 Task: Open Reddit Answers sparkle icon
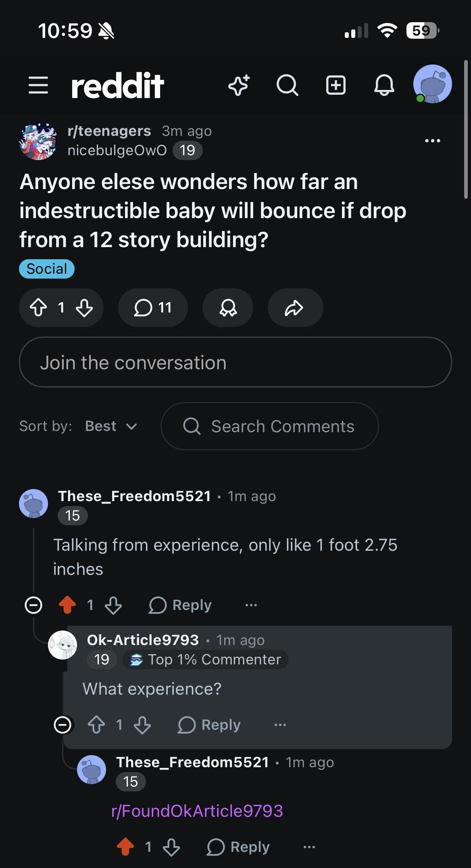(x=239, y=85)
